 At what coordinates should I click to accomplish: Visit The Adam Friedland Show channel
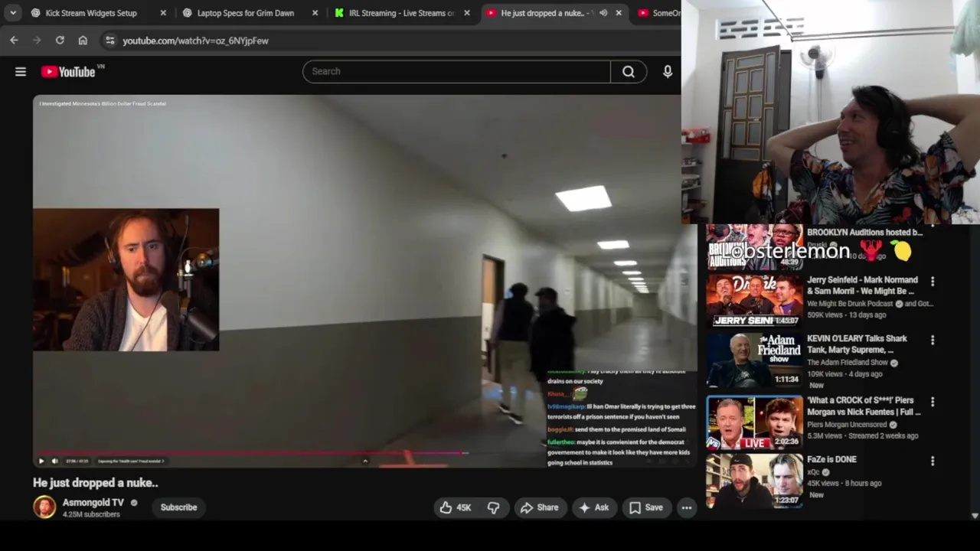click(x=848, y=363)
